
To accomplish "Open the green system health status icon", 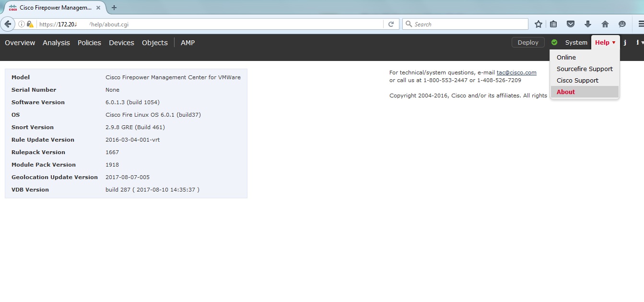I will [x=554, y=42].
